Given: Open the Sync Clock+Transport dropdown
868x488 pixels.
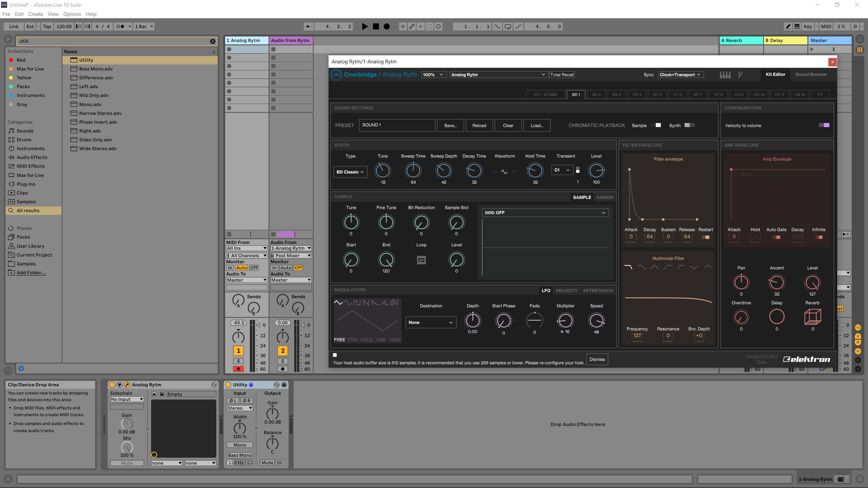Looking at the screenshot, I should [x=680, y=75].
